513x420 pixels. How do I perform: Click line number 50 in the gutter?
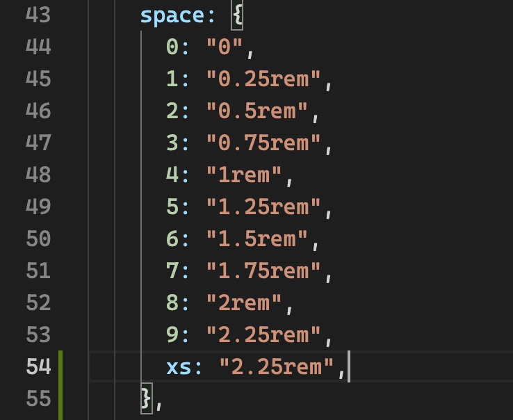click(38, 239)
